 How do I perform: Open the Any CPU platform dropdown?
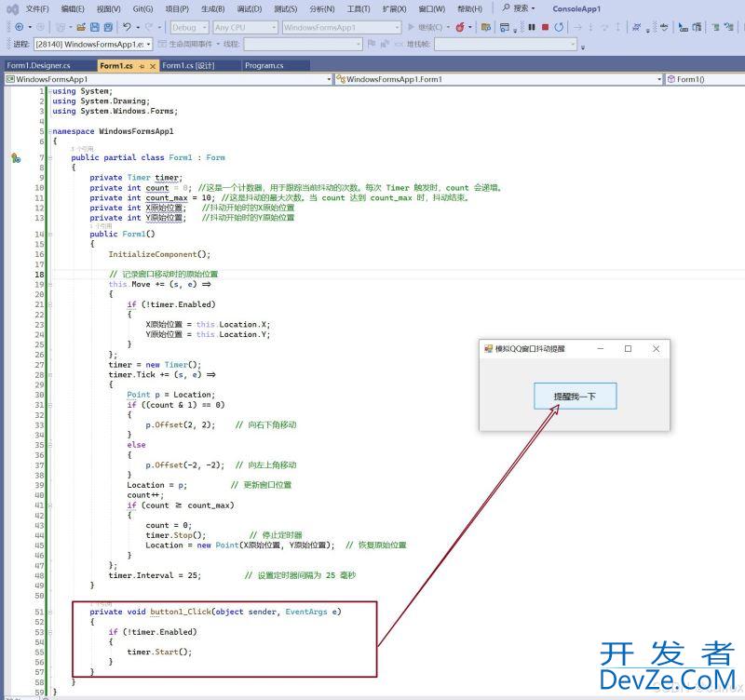pyautogui.click(x=245, y=28)
